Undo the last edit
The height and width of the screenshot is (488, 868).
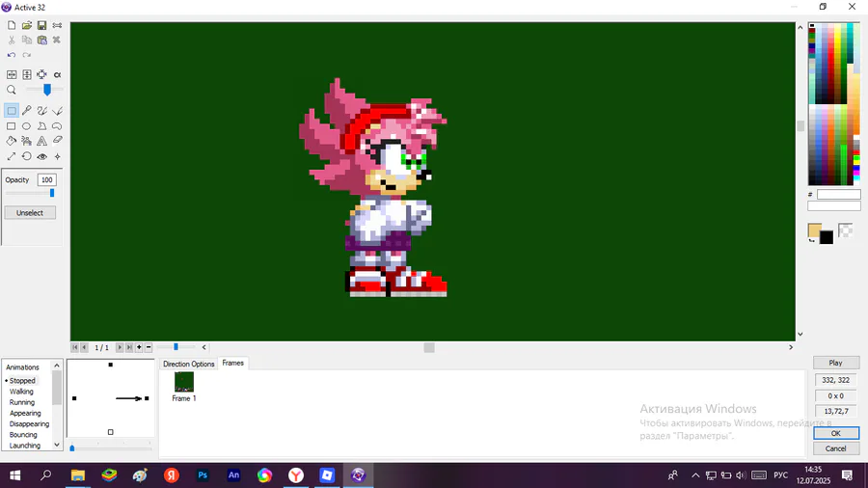tap(12, 55)
